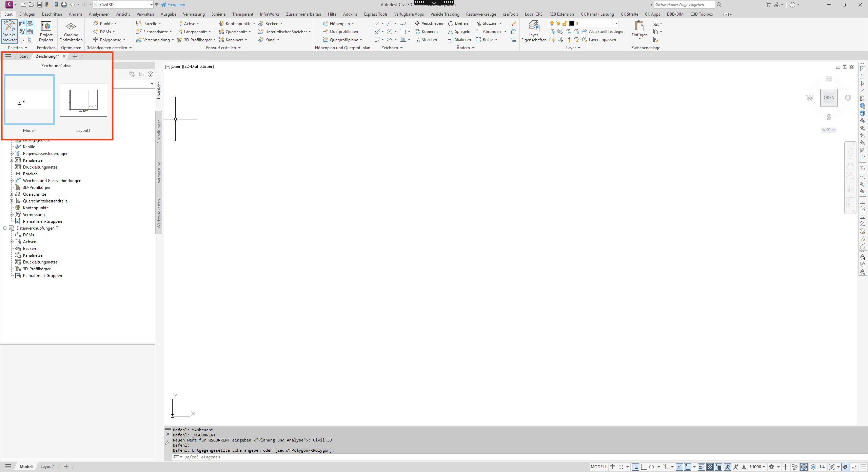The width and height of the screenshot is (868, 472).
Task: Click the Freigeben share button
Action: pyautogui.click(x=173, y=5)
